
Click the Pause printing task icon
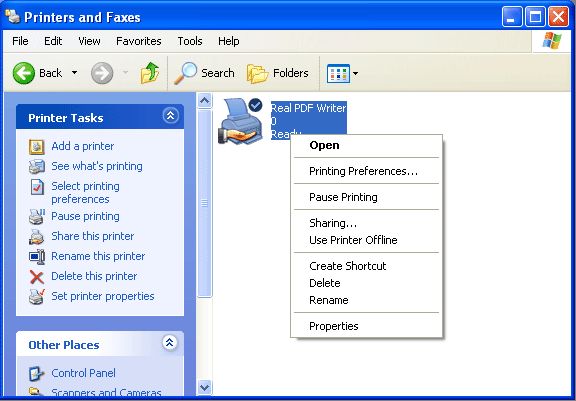pyautogui.click(x=37, y=217)
